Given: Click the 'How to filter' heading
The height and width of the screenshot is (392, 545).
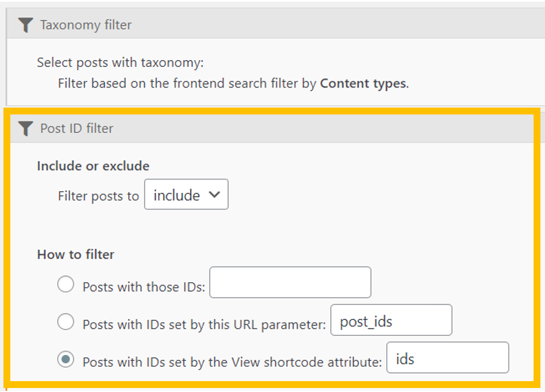Looking at the screenshot, I should (x=76, y=255).
